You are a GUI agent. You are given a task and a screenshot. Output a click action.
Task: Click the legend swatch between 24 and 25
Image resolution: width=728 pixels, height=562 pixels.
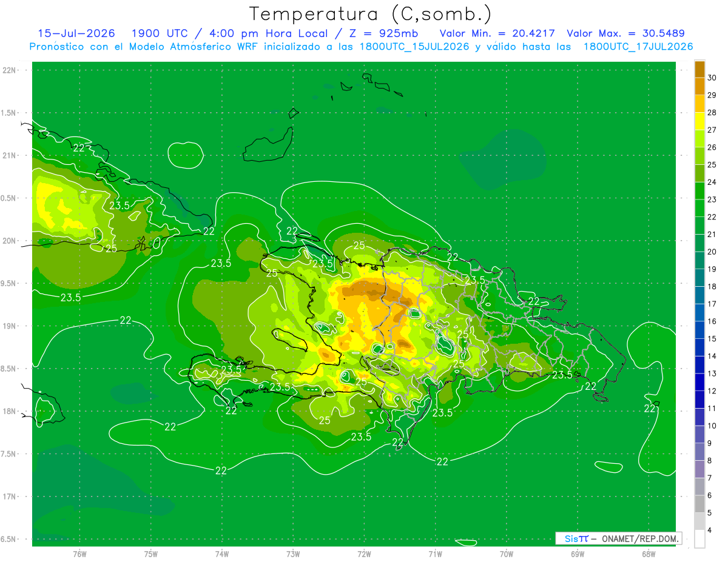[x=699, y=173]
